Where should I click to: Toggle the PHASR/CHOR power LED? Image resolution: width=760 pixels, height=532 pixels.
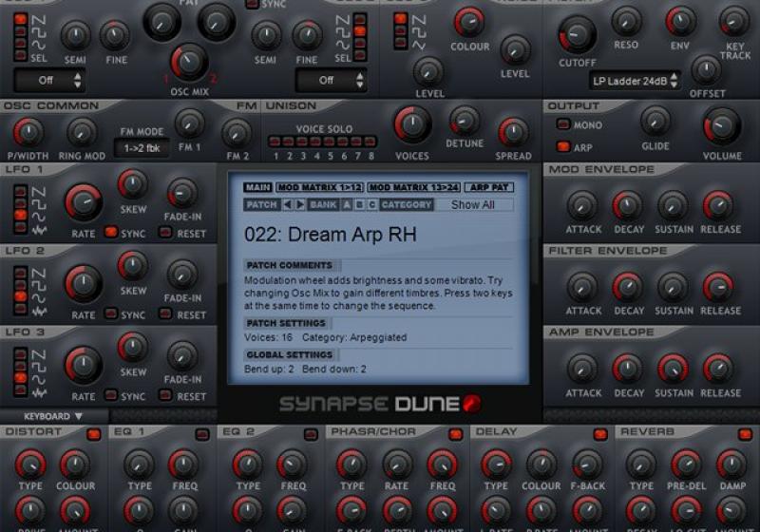[x=455, y=434]
